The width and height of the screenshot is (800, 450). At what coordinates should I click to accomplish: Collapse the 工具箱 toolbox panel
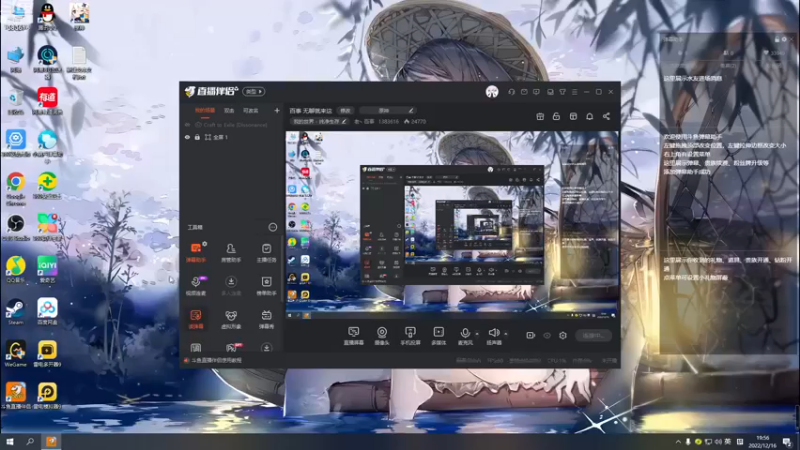[x=272, y=227]
